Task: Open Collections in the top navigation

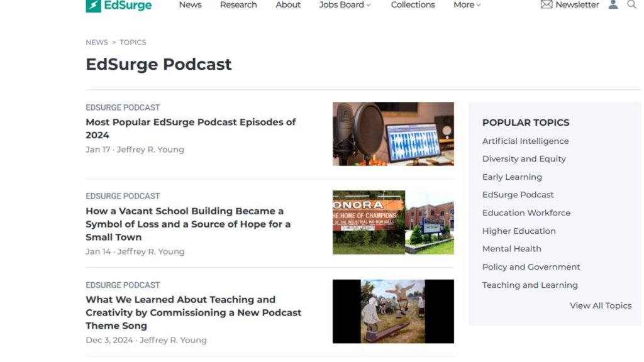Action: point(413,5)
